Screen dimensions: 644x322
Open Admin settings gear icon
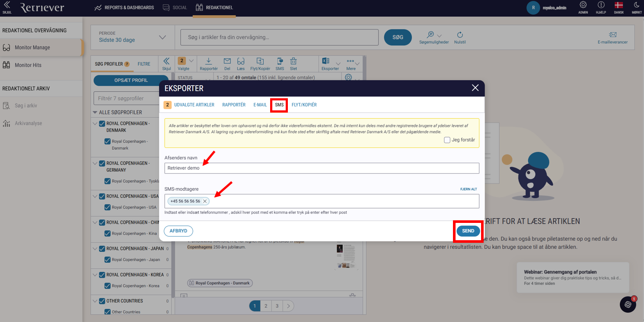click(x=583, y=5)
